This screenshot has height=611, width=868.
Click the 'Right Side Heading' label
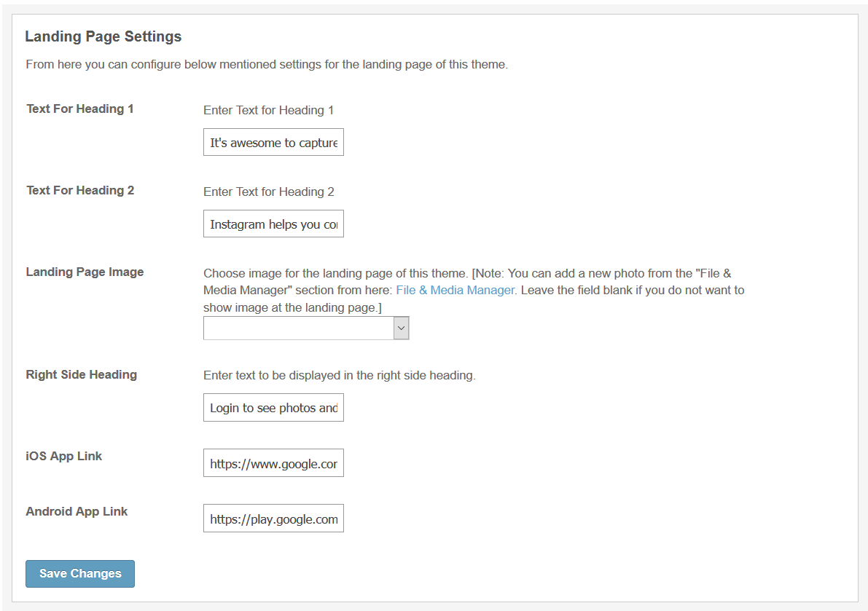81,374
